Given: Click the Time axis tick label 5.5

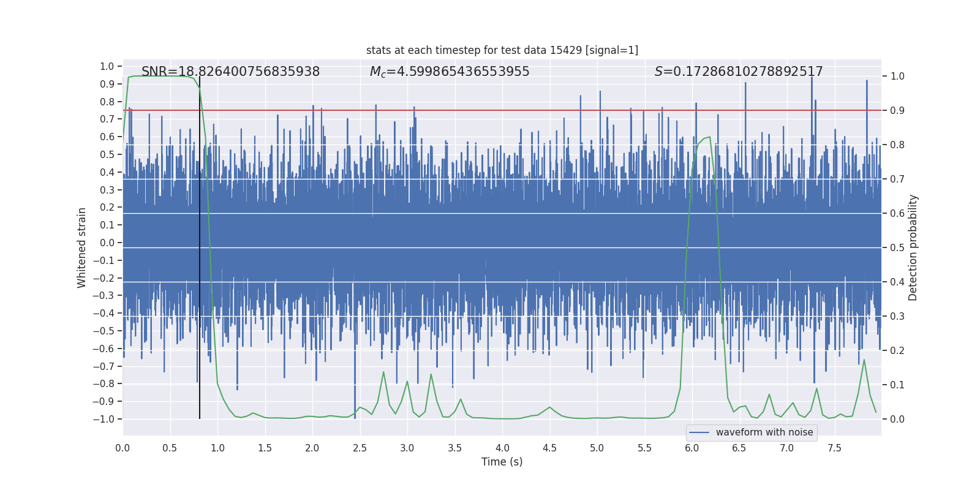Looking at the screenshot, I should click(x=644, y=448).
